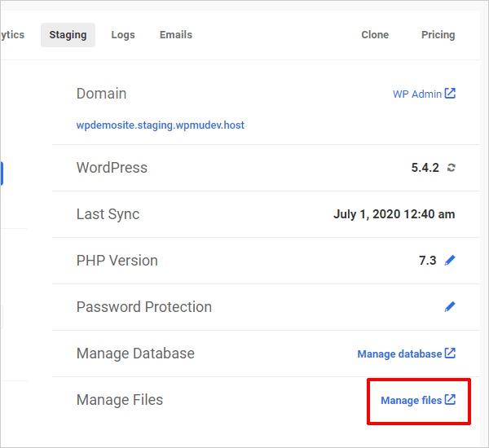
Task: Click the blue active sidebar marker
Action: pos(2,173)
